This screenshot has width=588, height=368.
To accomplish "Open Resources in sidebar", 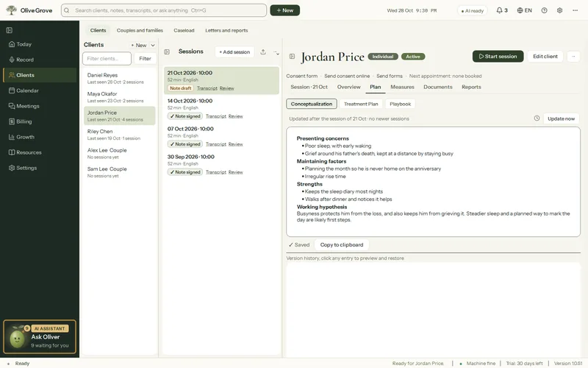I will click(x=40, y=152).
